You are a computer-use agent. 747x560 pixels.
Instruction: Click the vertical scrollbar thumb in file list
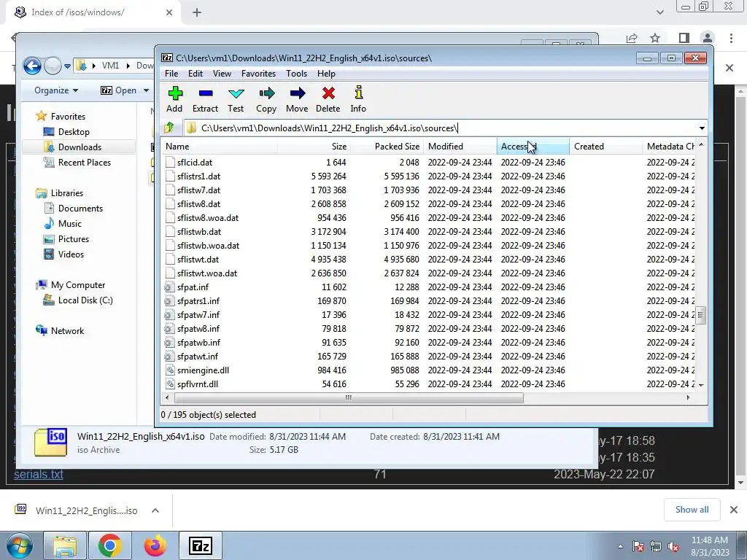[700, 315]
